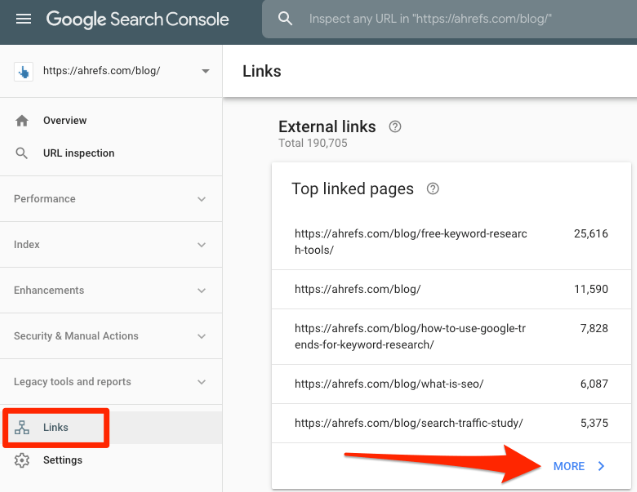Click the Top linked pages heading
The height and width of the screenshot is (492, 637).
point(353,189)
